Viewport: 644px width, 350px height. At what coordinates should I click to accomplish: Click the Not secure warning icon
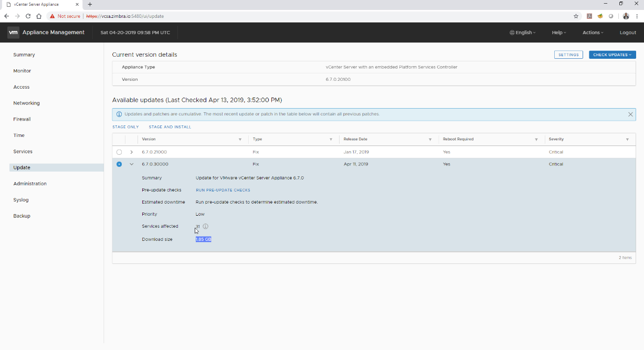[x=52, y=16]
